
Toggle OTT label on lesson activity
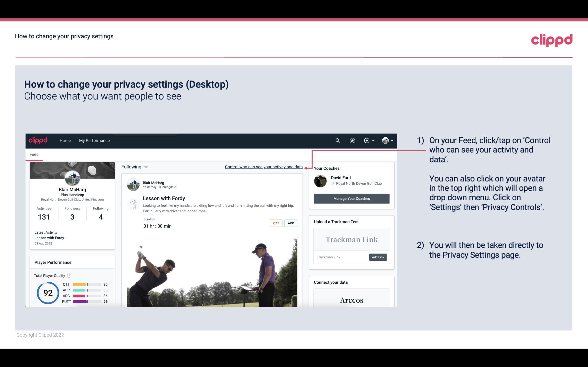(276, 223)
